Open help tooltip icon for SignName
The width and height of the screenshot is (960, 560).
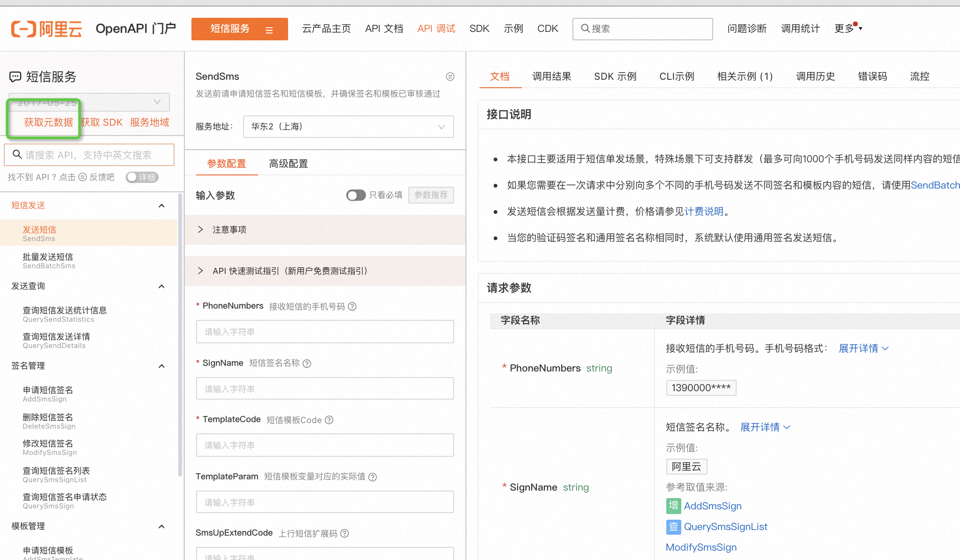coord(307,363)
